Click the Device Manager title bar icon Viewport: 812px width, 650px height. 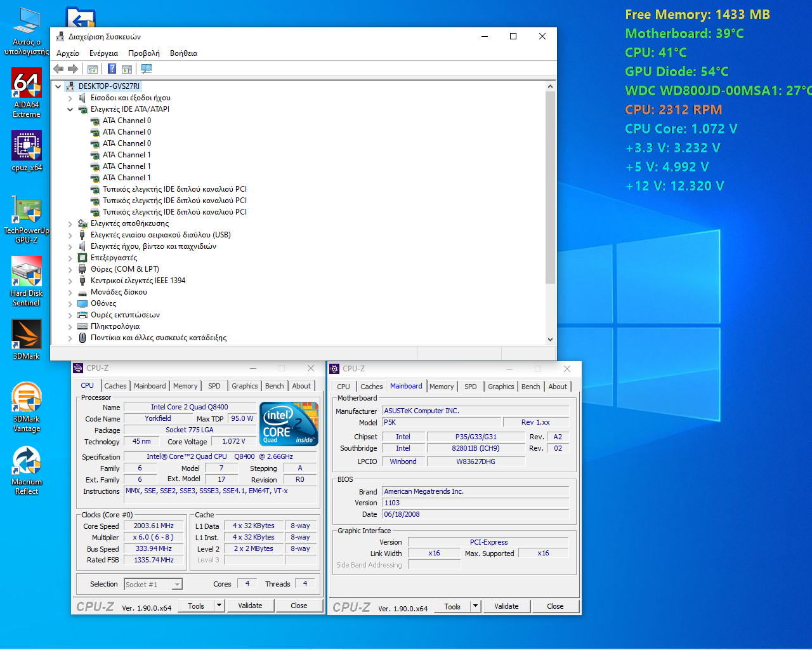point(60,37)
